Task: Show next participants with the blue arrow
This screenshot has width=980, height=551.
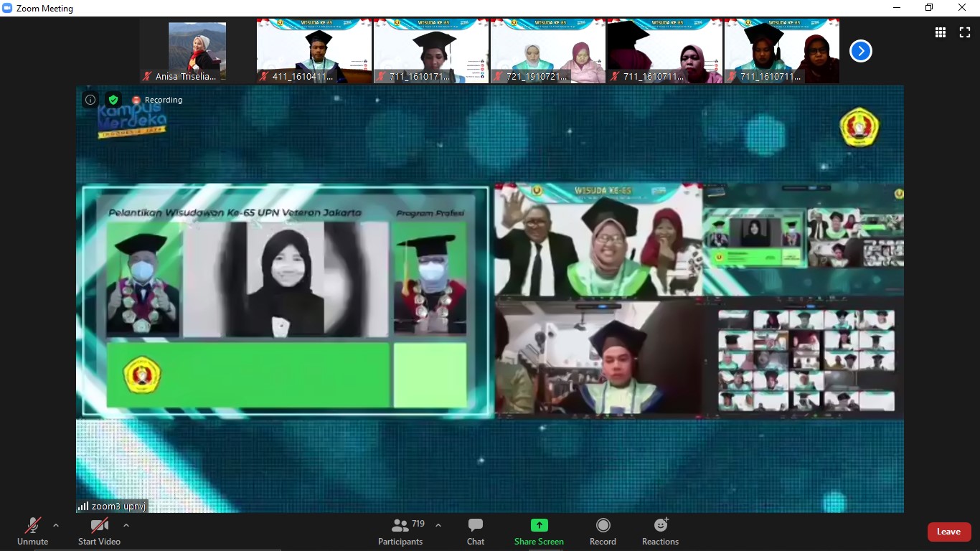Action: (x=860, y=51)
